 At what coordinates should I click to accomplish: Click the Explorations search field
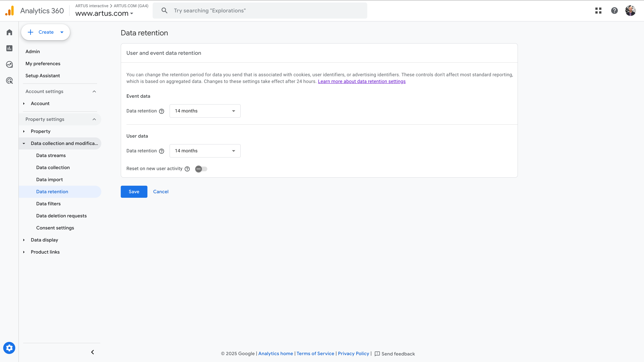tap(260, 11)
